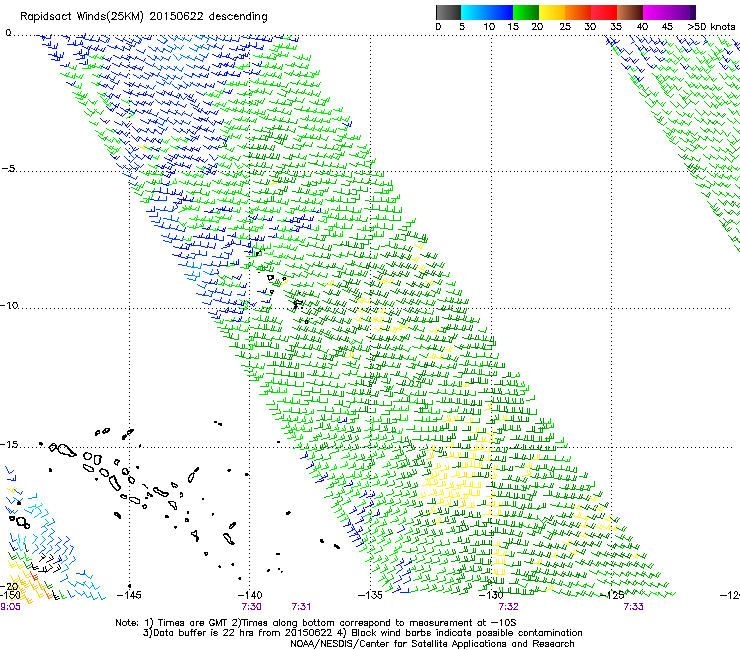Click the '25' label under the color bar
Image resolution: width=740 pixels, height=650 pixels.
pyautogui.click(x=565, y=26)
